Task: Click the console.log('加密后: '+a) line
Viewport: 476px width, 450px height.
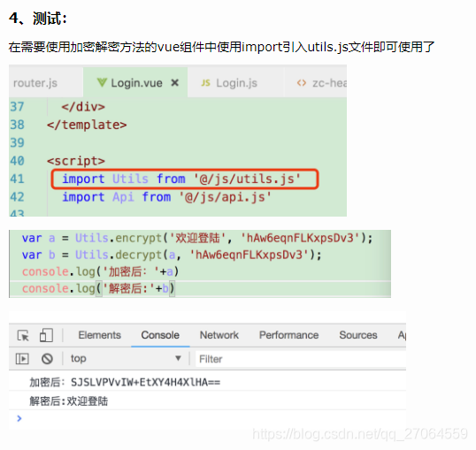Action: coord(101,271)
